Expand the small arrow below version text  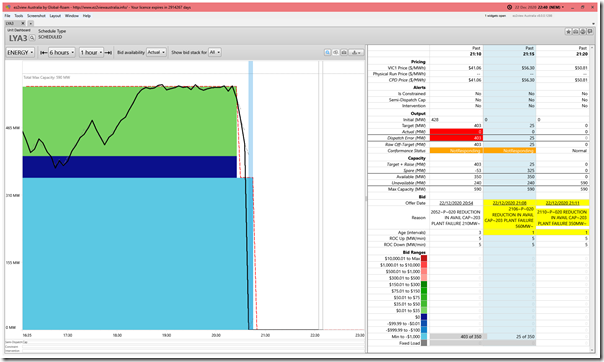click(593, 23)
